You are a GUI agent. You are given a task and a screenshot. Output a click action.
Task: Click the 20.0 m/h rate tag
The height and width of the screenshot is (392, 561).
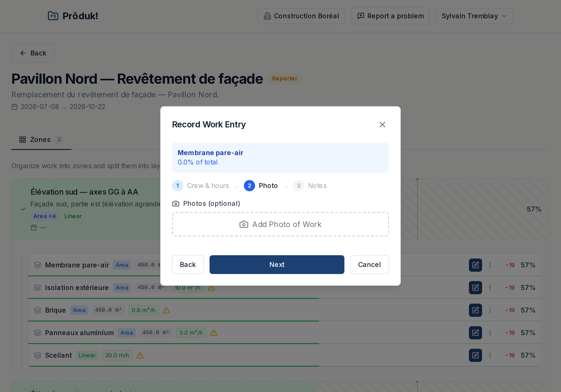click(117, 355)
